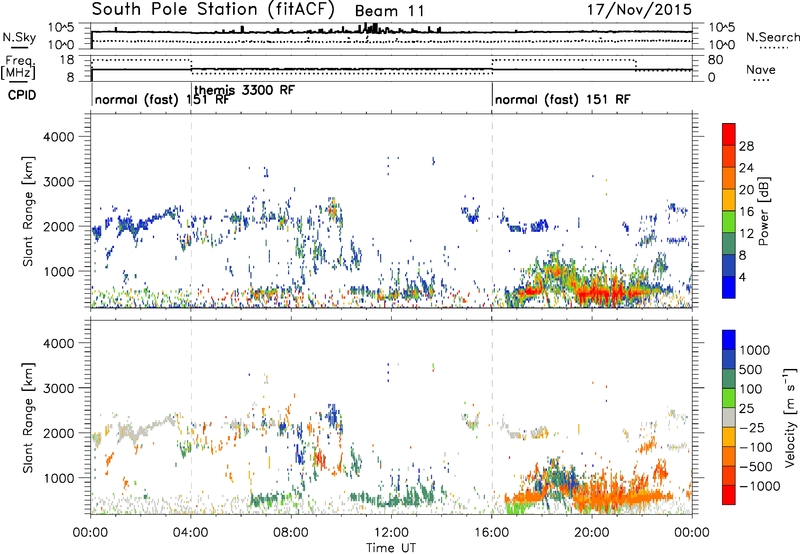Image resolution: width=800 pixels, height=554 pixels.
Task: Click the red bottom of the velocity color bar
Action: [x=729, y=497]
